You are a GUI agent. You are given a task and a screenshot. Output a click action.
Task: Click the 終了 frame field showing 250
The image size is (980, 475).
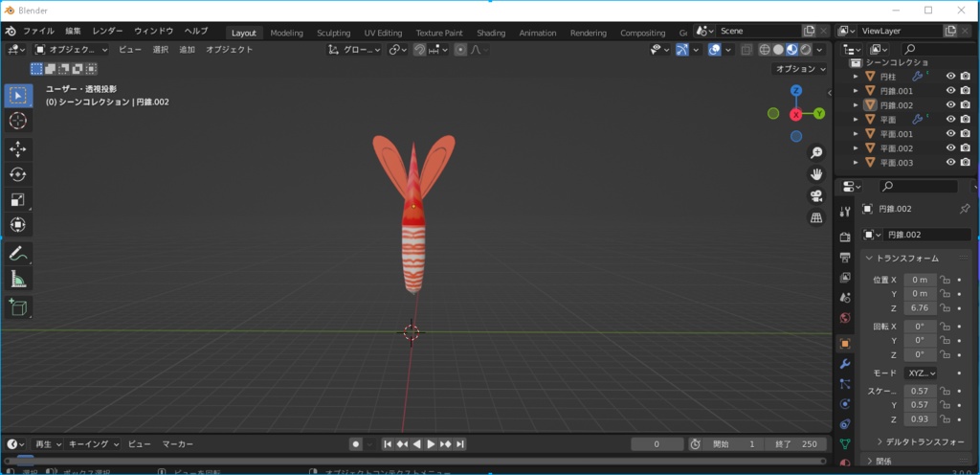[x=798, y=444]
